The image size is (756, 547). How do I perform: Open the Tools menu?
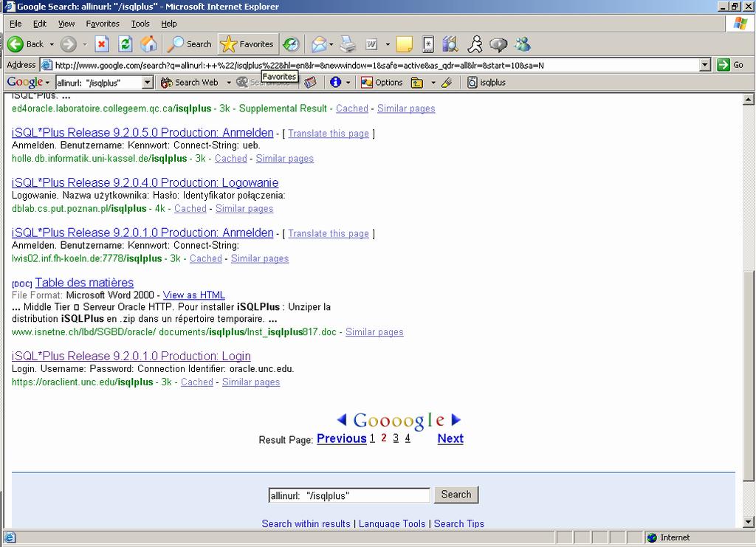pyautogui.click(x=140, y=24)
